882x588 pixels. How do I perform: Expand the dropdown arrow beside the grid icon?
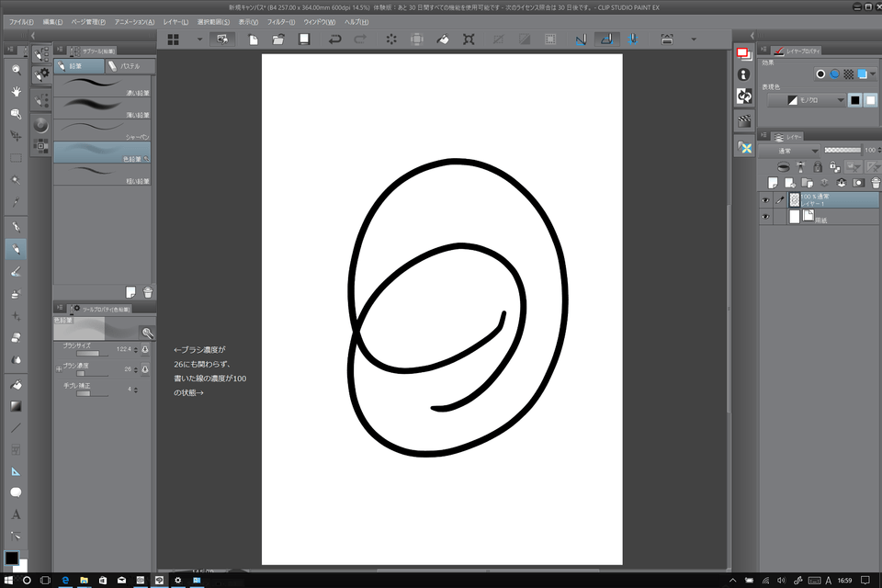click(199, 40)
